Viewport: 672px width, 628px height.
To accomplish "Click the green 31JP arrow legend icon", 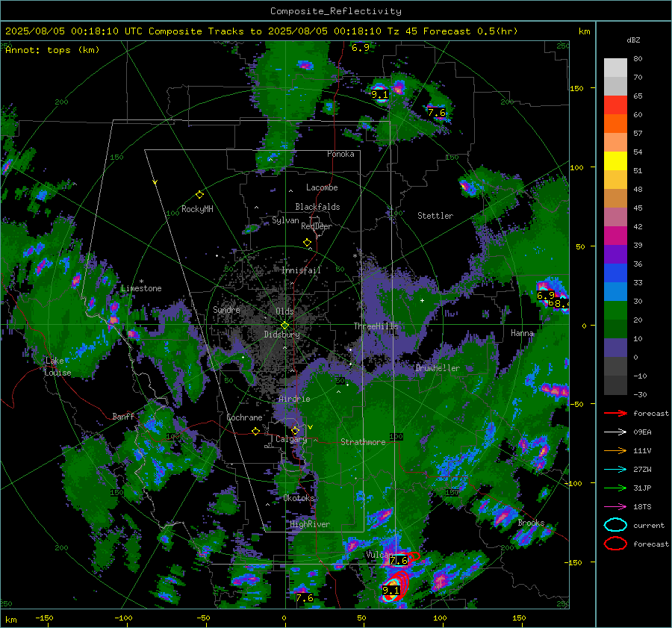I will 615,488.
